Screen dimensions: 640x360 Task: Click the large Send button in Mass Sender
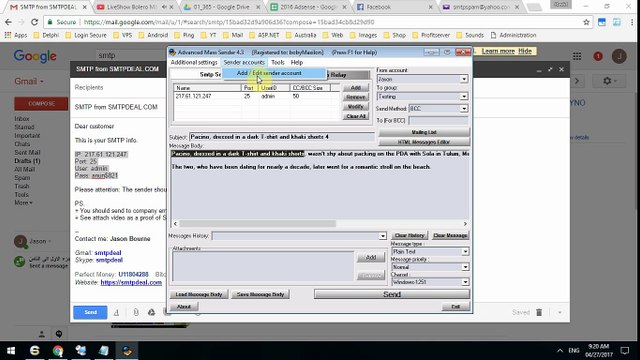click(392, 294)
